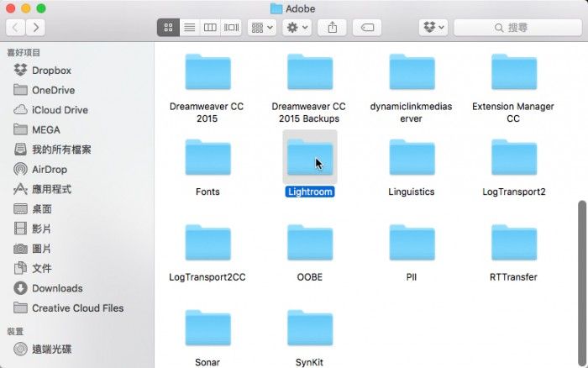Click the Linguistics folder name label
Viewport: 588px width, 368px height.
pos(412,192)
